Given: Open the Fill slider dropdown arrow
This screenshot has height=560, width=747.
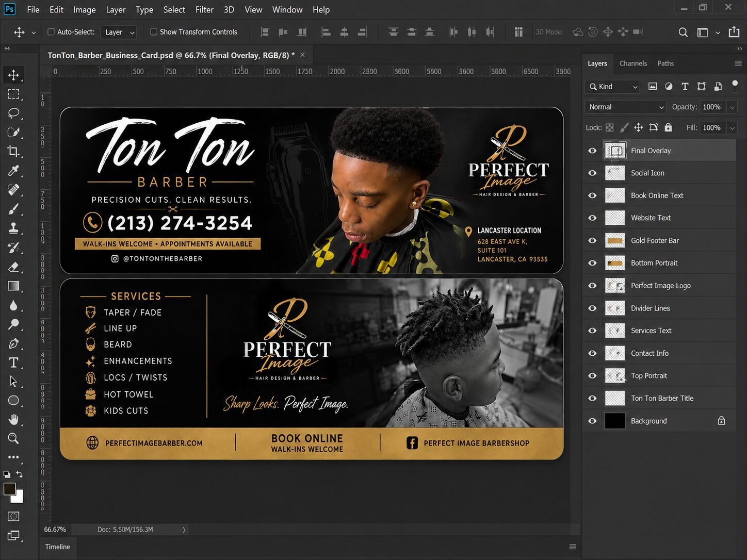Looking at the screenshot, I should point(732,127).
